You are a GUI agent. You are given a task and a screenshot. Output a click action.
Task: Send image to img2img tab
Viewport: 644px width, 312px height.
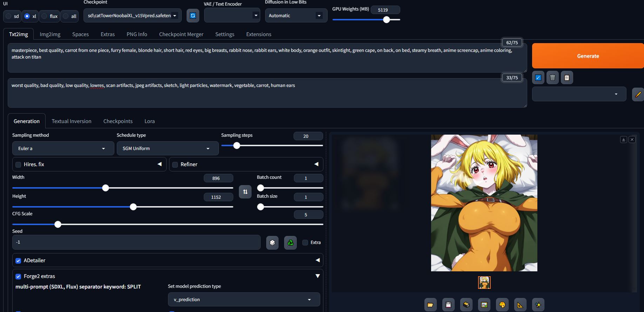tap(484, 305)
